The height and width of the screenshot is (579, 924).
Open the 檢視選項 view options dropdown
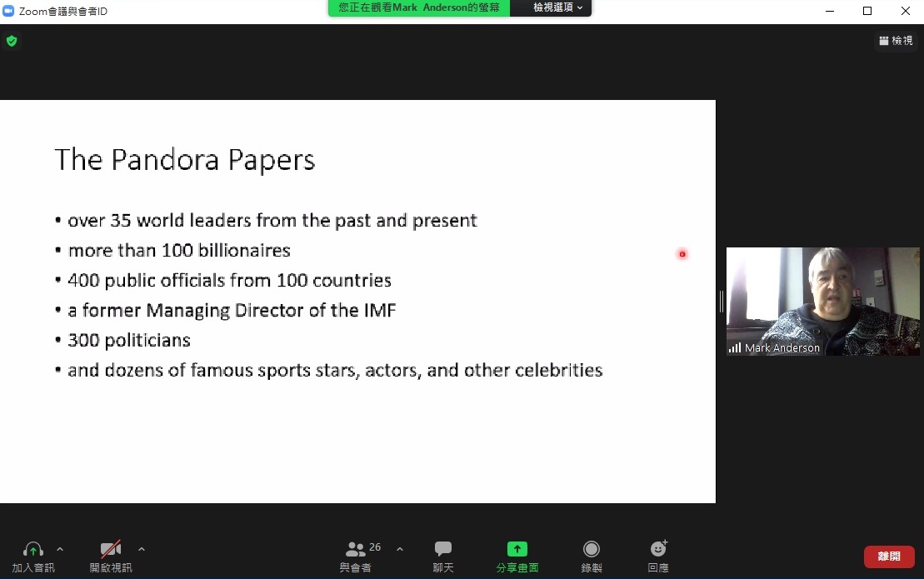[558, 7]
